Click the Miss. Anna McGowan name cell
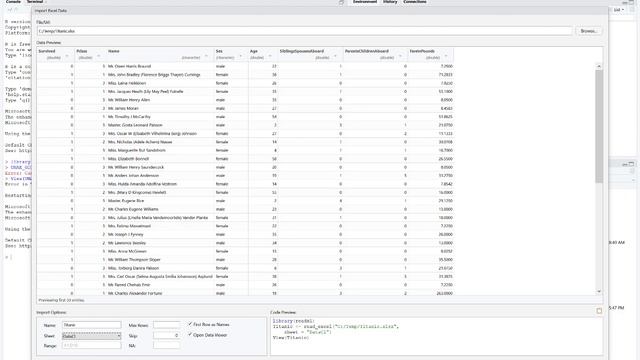 (x=127, y=251)
